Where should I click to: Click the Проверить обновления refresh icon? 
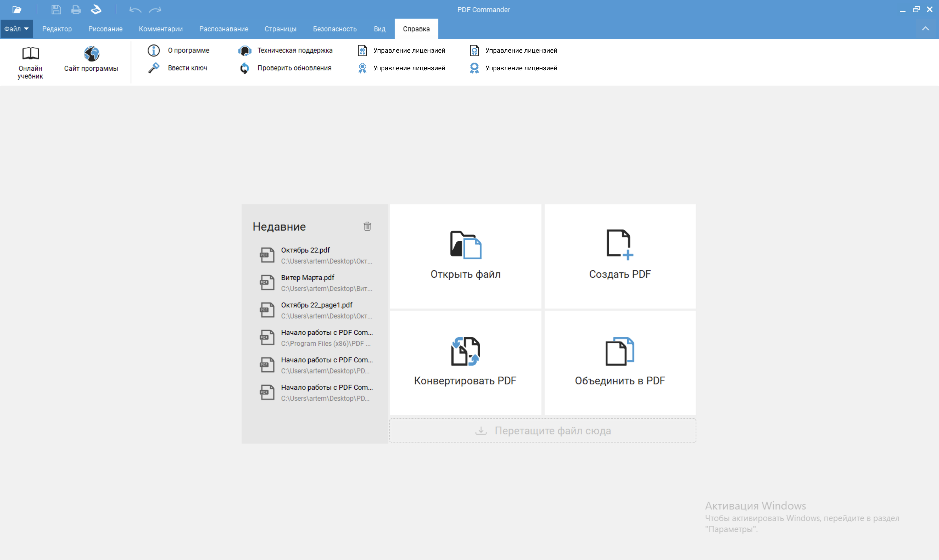[245, 68]
